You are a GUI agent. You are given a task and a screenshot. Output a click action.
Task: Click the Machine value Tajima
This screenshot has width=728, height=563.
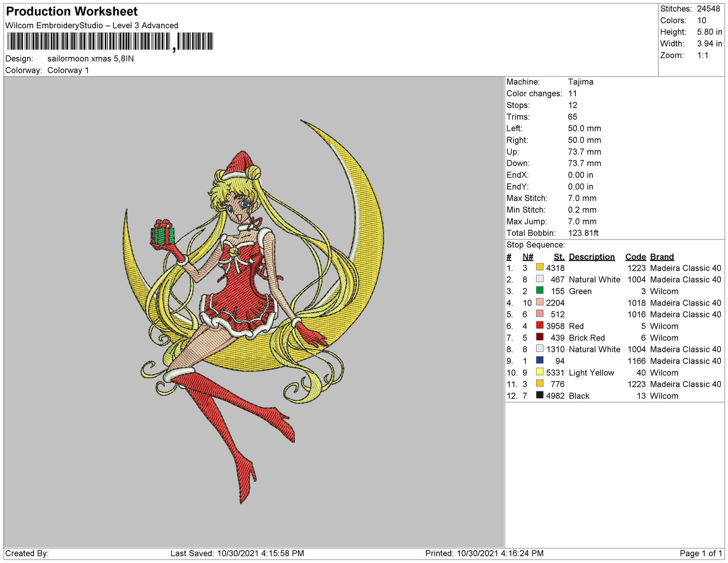pos(580,82)
